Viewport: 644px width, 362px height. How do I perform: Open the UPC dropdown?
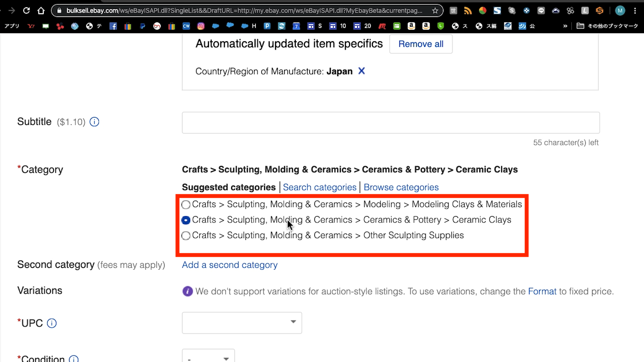[x=242, y=322]
